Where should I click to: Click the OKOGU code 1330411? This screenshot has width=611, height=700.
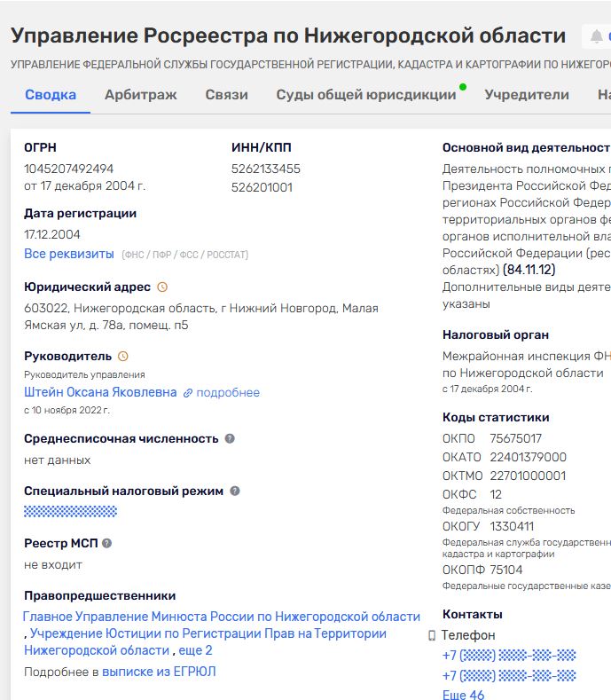[512, 526]
